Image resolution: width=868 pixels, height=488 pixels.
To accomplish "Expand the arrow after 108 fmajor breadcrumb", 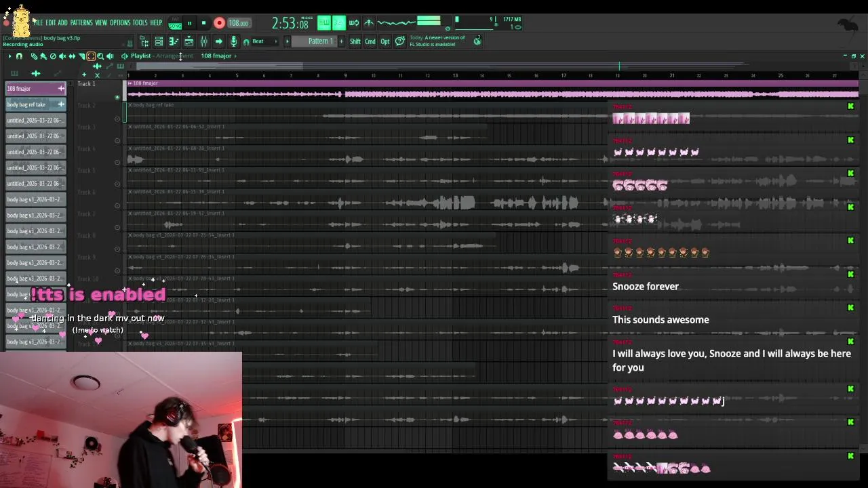I will 235,56.
